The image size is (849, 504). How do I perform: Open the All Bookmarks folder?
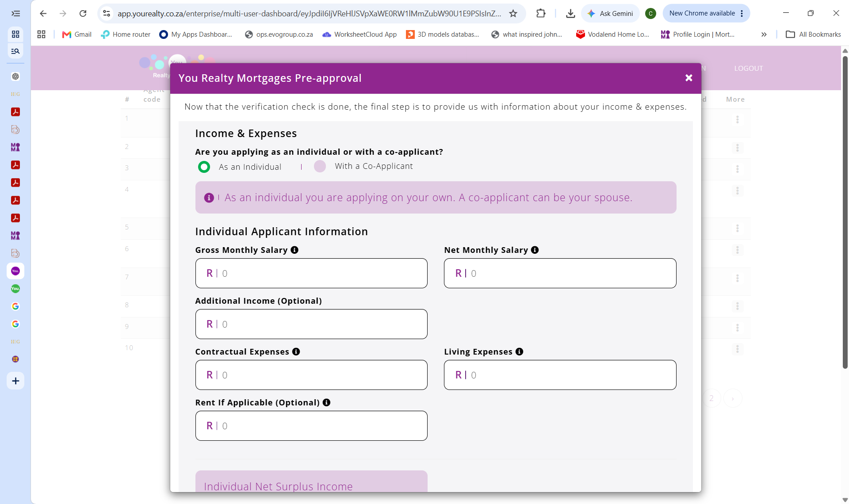pyautogui.click(x=813, y=34)
